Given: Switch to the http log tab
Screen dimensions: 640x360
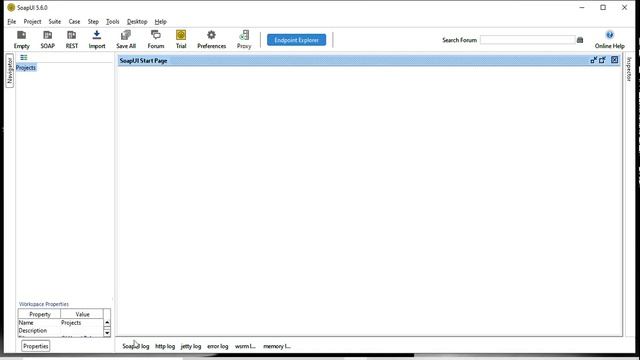Looking at the screenshot, I should (x=165, y=346).
